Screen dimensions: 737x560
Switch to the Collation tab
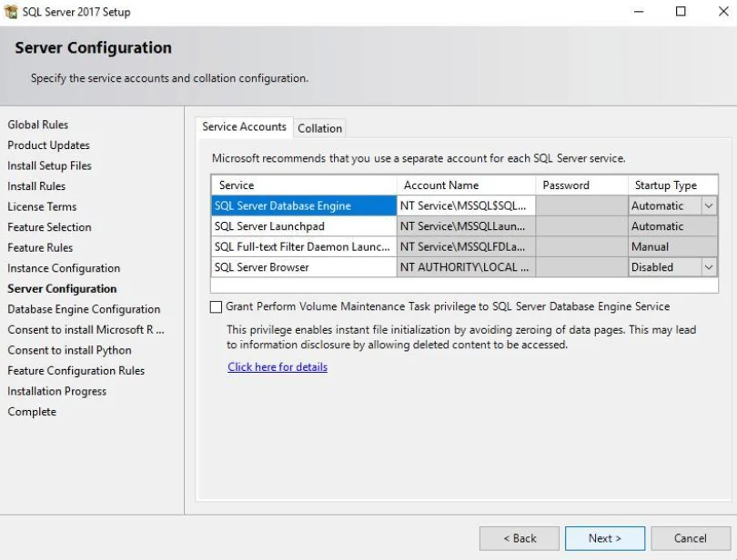point(319,128)
